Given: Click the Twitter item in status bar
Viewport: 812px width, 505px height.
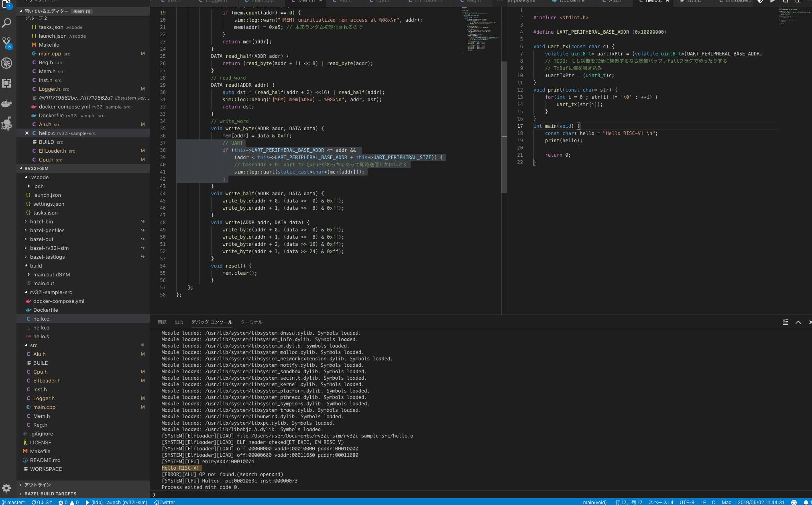Looking at the screenshot, I should 165,502.
